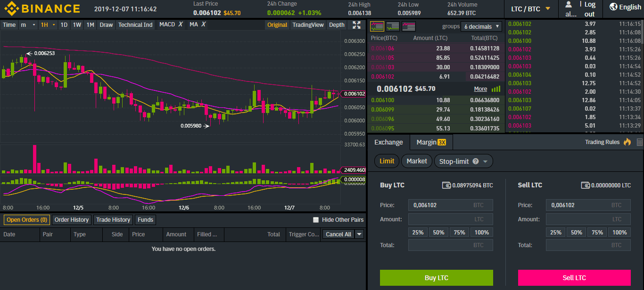Screen dimensions: 644x290
Task: Switch chart to Original view
Action: tap(277, 25)
